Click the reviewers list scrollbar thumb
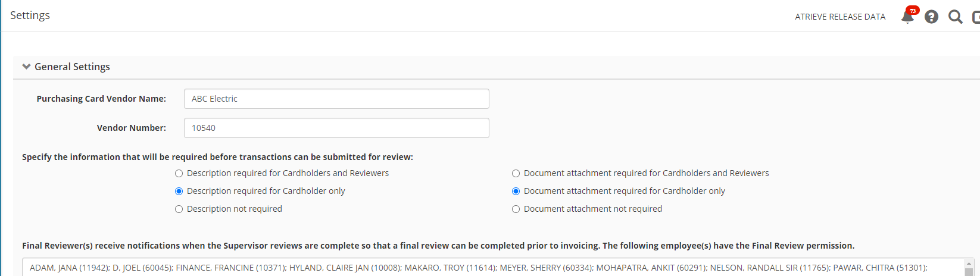 (x=969, y=272)
